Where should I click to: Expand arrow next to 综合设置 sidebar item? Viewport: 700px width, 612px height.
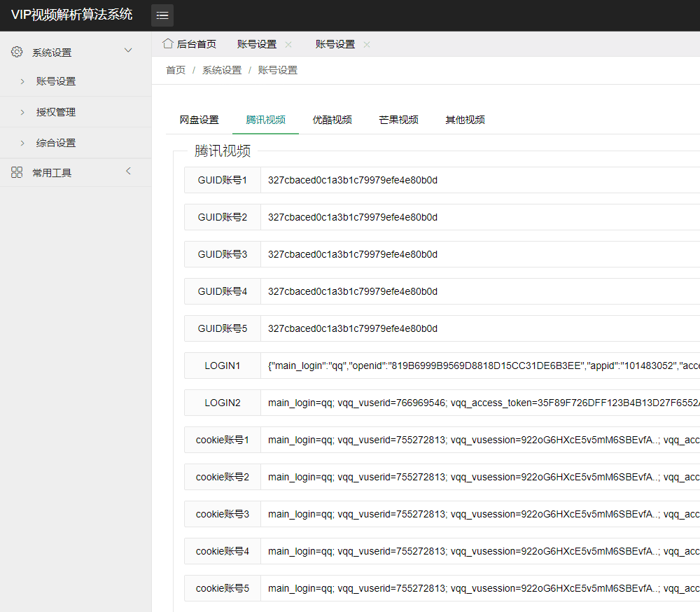pyautogui.click(x=22, y=143)
